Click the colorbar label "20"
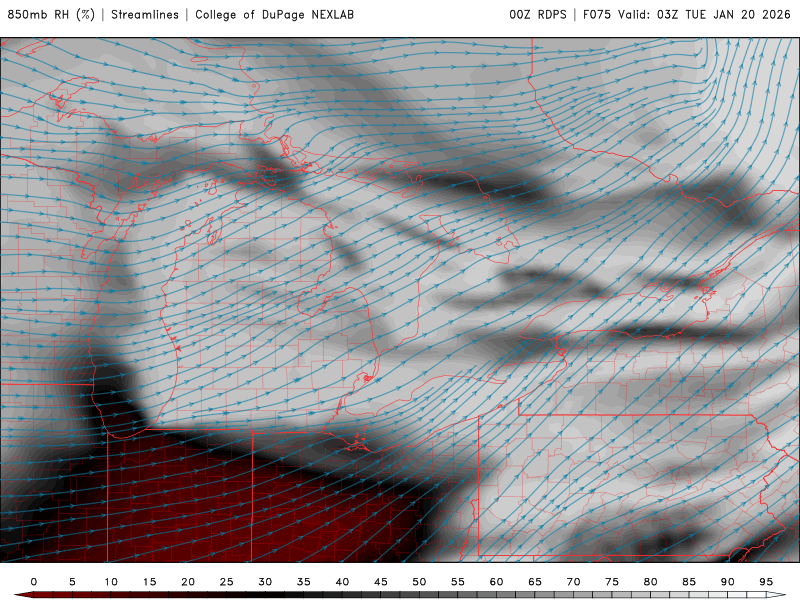This screenshot has height=600, width=800. tap(188, 582)
